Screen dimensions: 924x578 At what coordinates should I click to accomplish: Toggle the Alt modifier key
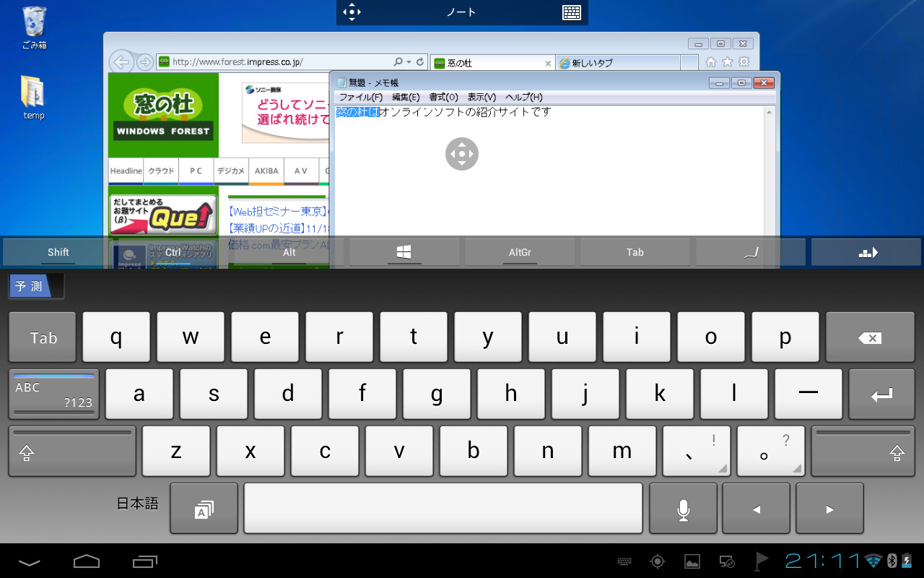pyautogui.click(x=289, y=252)
